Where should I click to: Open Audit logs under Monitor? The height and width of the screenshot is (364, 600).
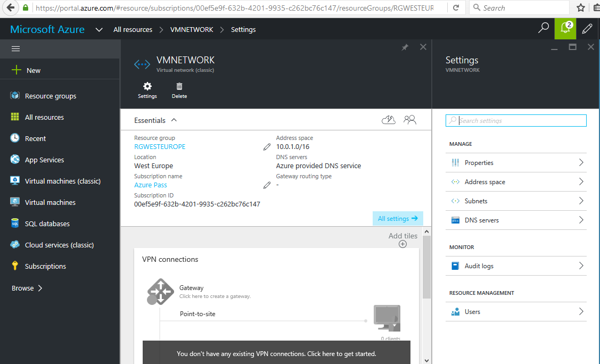[x=516, y=266]
